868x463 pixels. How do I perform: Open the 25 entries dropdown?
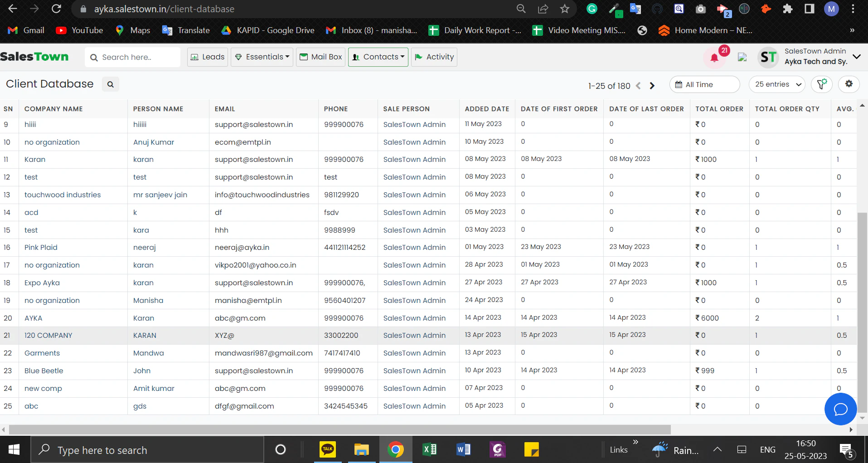click(776, 84)
